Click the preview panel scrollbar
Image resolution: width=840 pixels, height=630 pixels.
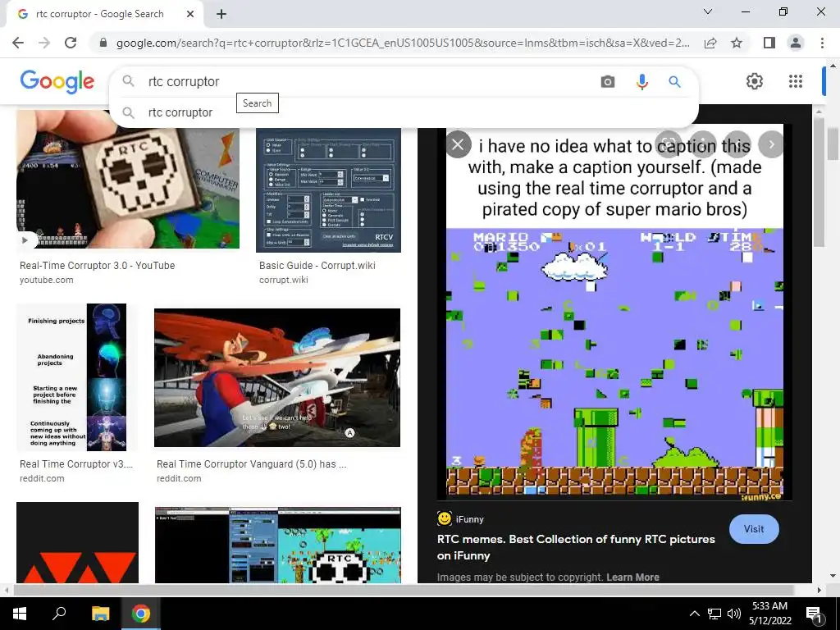[818, 182]
